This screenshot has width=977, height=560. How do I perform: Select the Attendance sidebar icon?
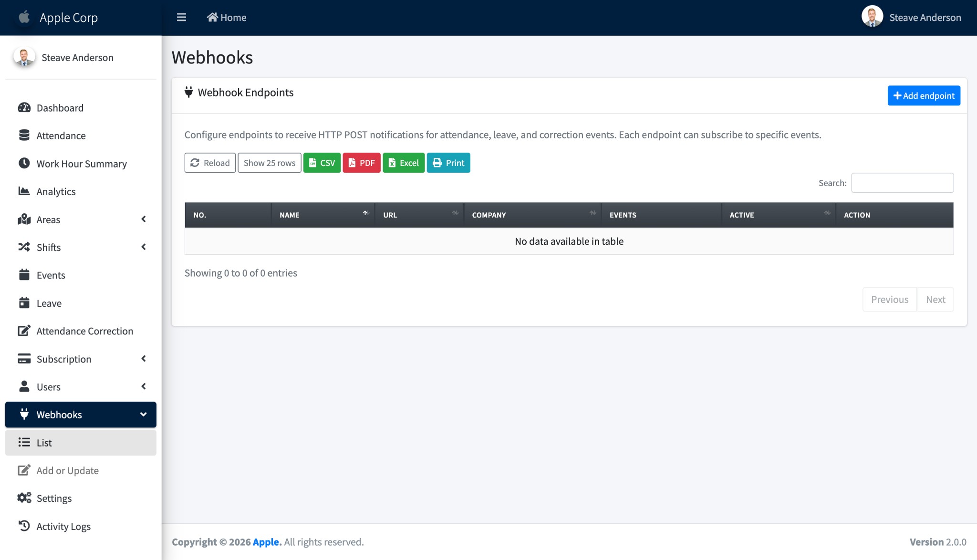(25, 135)
